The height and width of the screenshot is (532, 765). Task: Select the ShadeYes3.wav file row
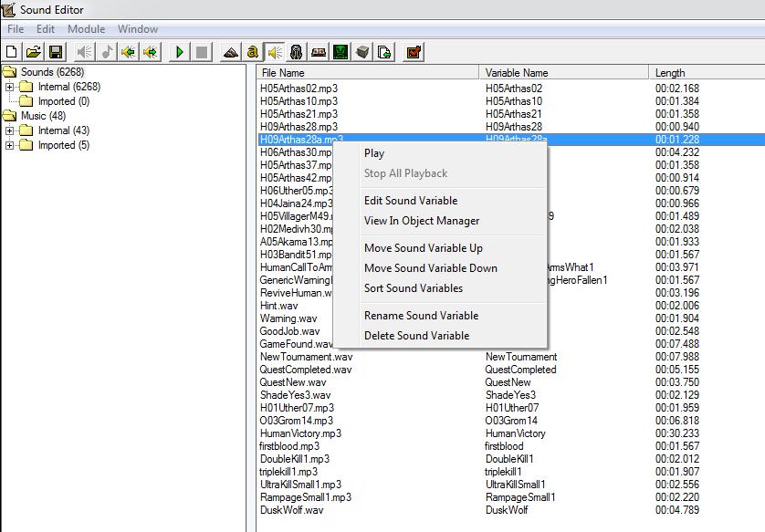click(x=511, y=395)
